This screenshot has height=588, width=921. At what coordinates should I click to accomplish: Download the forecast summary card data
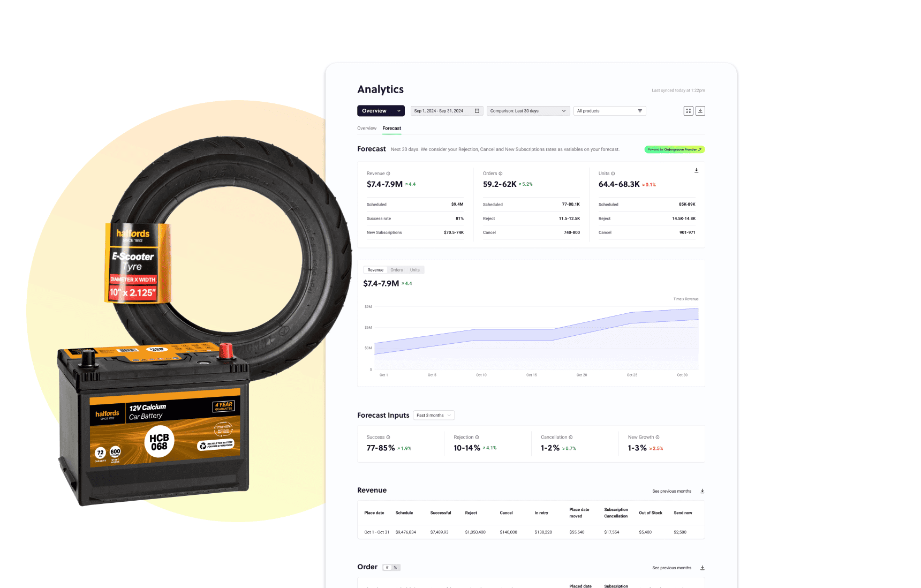coord(697,170)
